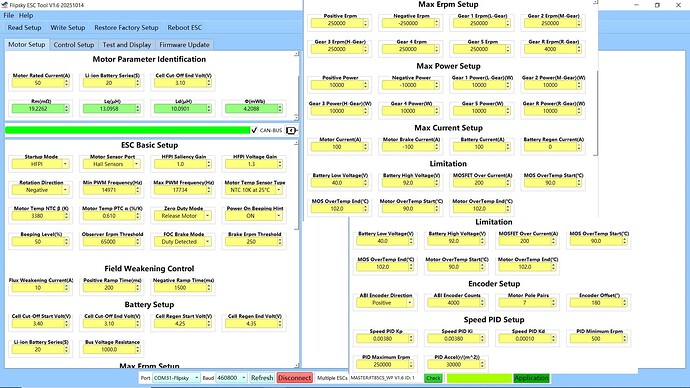Click the Brake Erpm Threshold stepper

coord(280,242)
